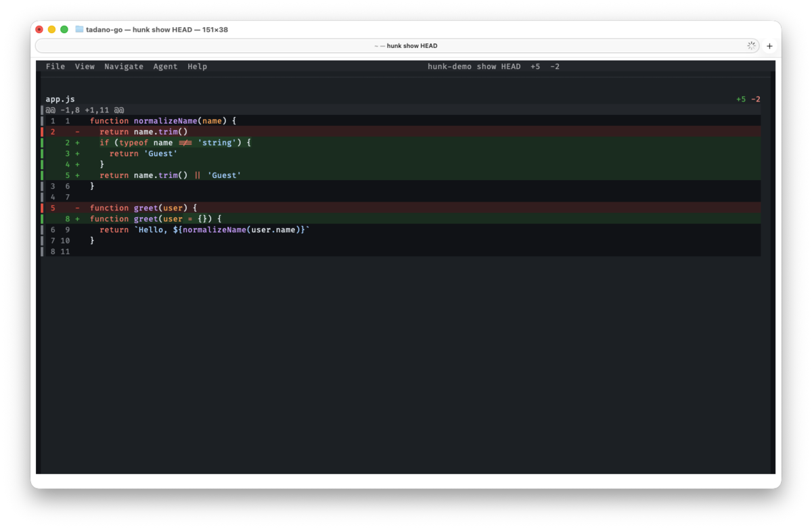Click the loading spinner icon in tab bar
The height and width of the screenshot is (529, 812).
tap(751, 46)
